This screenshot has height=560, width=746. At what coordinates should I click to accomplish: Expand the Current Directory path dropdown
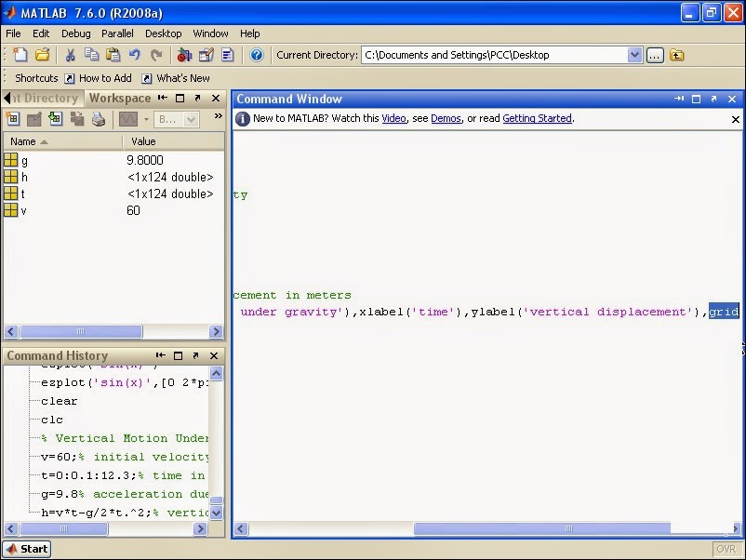point(635,55)
